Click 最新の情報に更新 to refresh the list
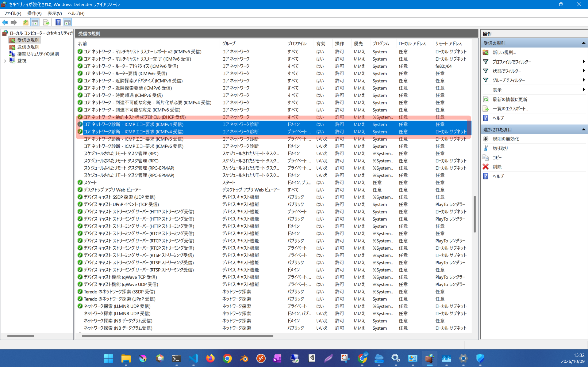This screenshot has height=367, width=588. [510, 99]
